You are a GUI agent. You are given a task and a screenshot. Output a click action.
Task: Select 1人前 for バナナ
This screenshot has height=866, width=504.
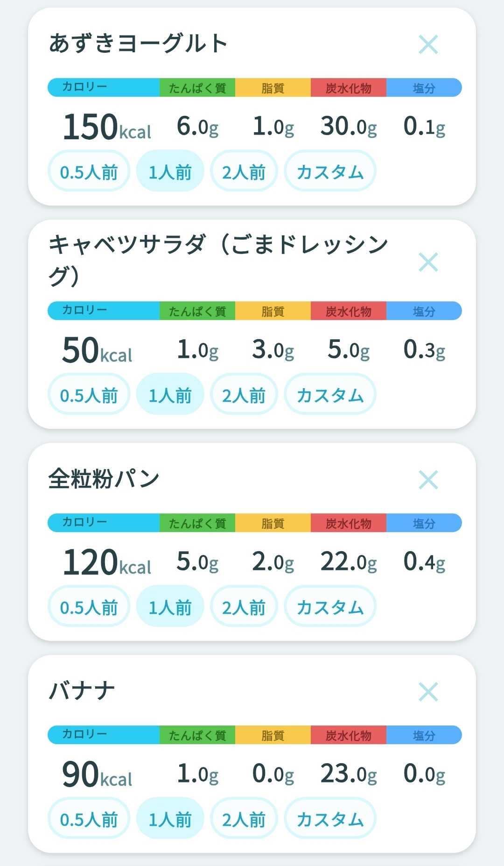pyautogui.click(x=170, y=818)
